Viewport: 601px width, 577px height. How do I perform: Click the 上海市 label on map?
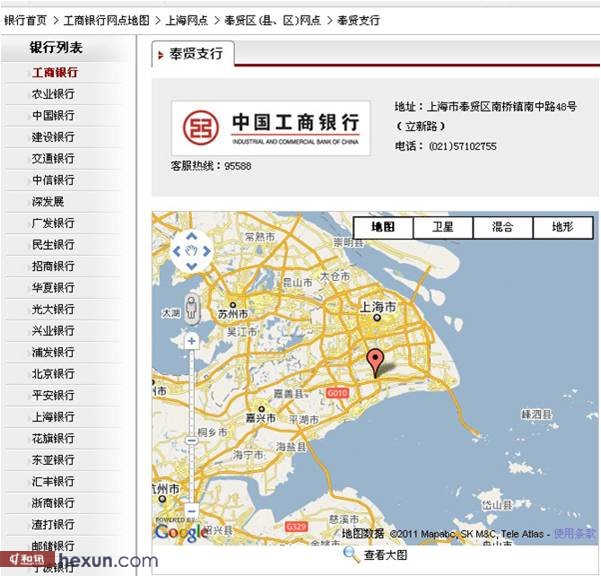pyautogui.click(x=378, y=307)
